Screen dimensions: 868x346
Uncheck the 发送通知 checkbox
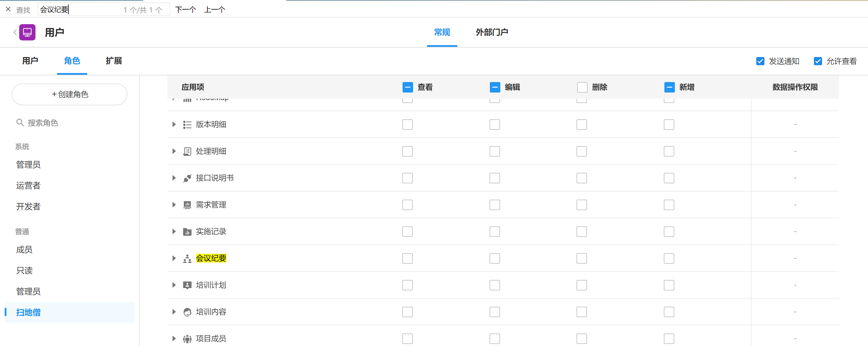(x=760, y=61)
